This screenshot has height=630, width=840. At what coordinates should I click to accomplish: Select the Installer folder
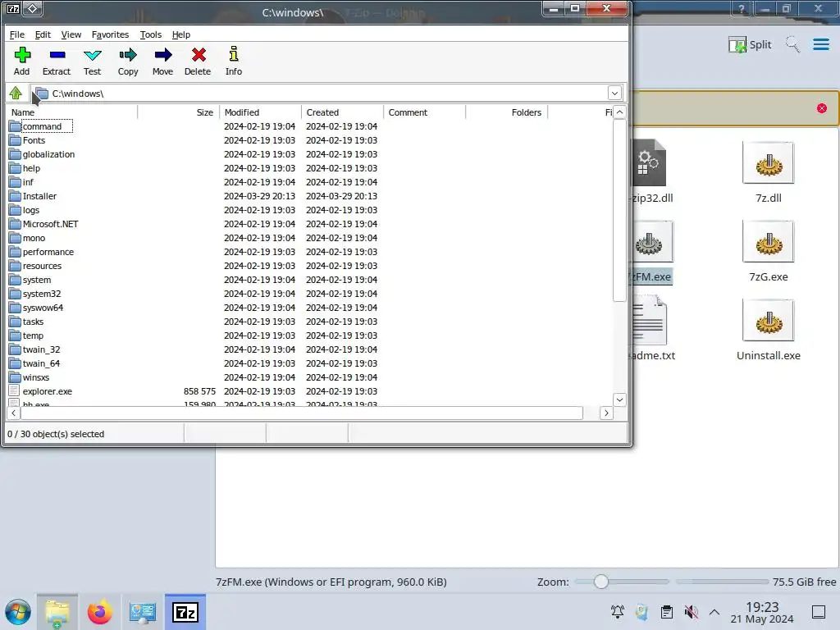pos(39,196)
